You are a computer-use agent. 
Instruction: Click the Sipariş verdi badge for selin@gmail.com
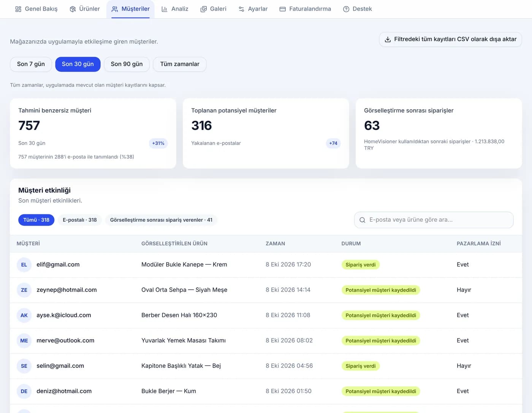point(361,366)
